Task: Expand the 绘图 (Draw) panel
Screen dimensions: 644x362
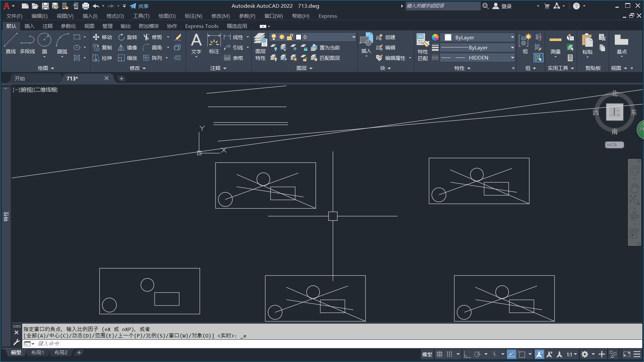Action: pos(46,68)
